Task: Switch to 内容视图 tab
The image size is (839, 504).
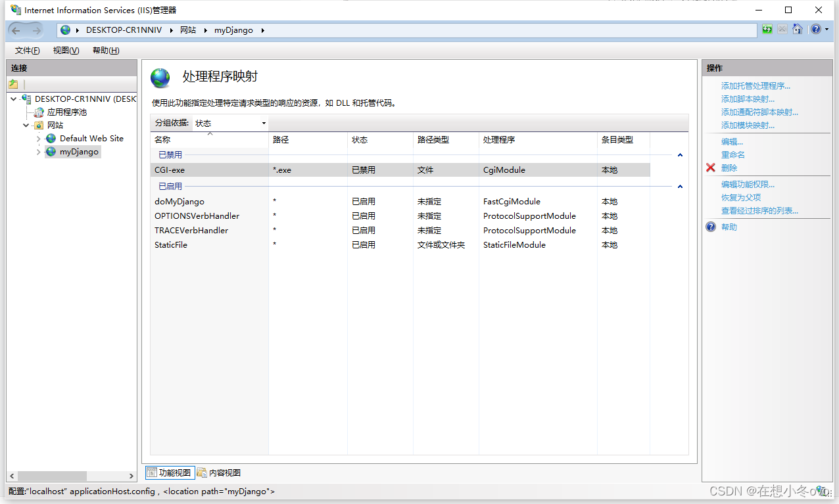Action: [219, 472]
